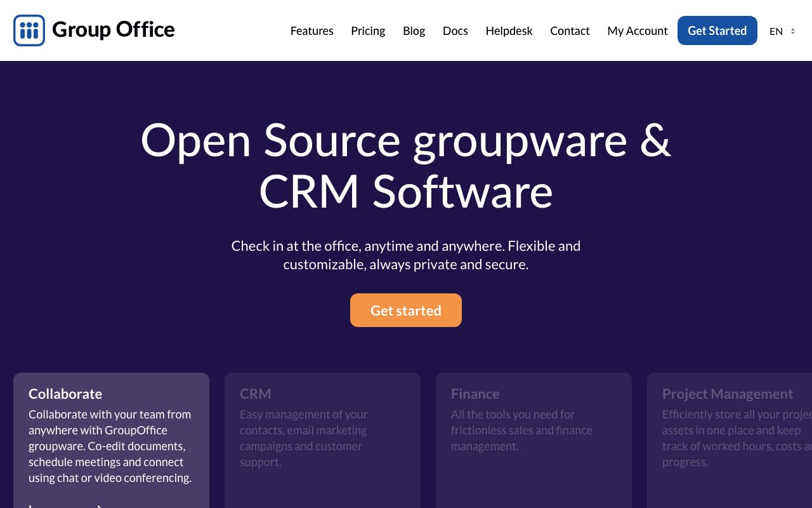Select the CRM feature card

coord(322,440)
